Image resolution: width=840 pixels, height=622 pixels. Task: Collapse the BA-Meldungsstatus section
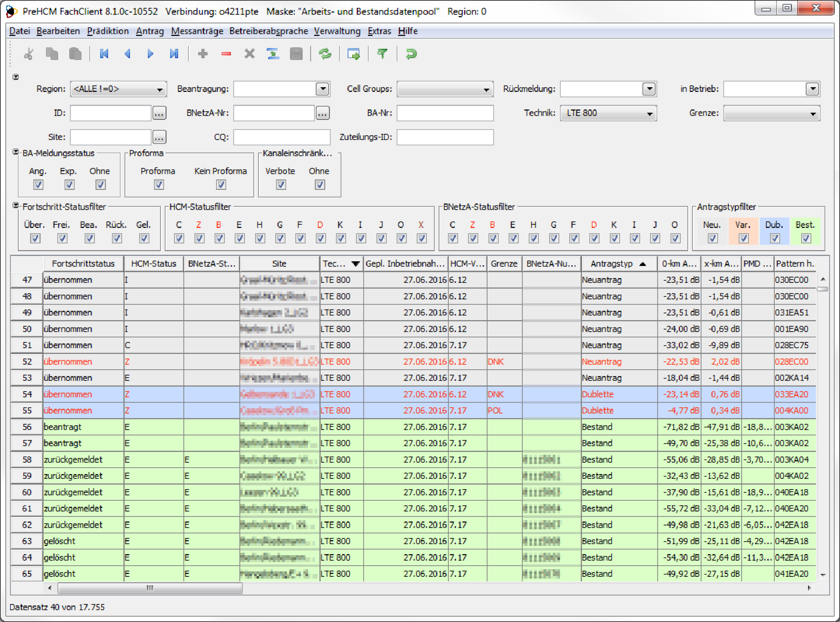point(16,152)
